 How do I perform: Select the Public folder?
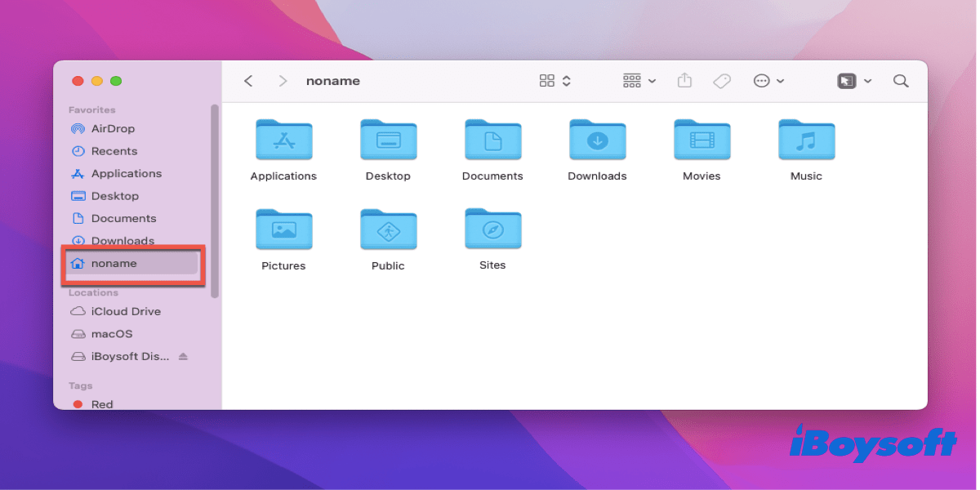click(388, 239)
